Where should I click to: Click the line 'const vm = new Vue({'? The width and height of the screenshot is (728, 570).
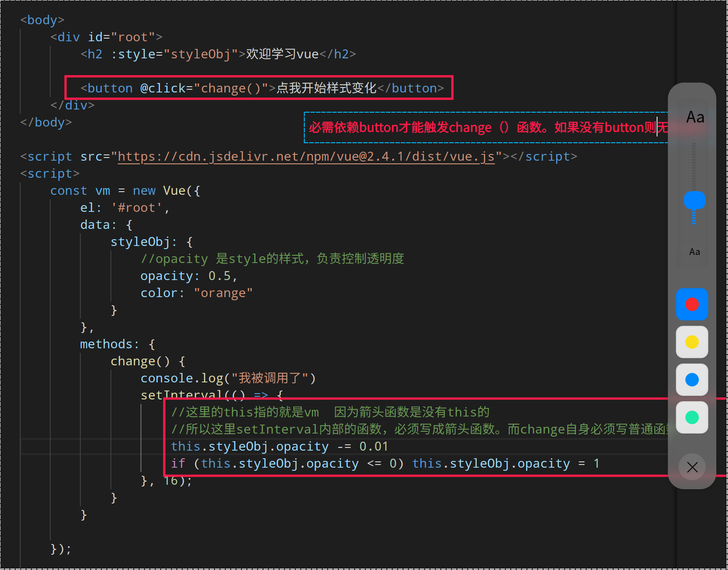tap(125, 191)
